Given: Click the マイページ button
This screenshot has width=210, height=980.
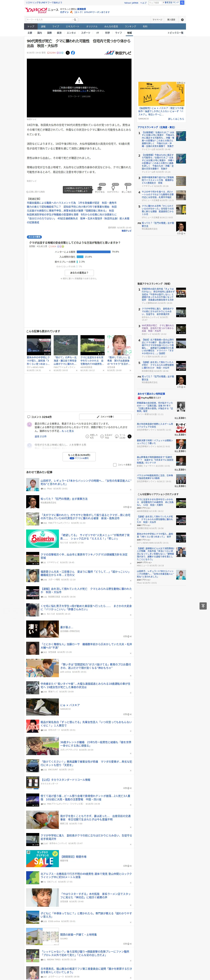Looking at the screenshot, I should click(157, 19).
